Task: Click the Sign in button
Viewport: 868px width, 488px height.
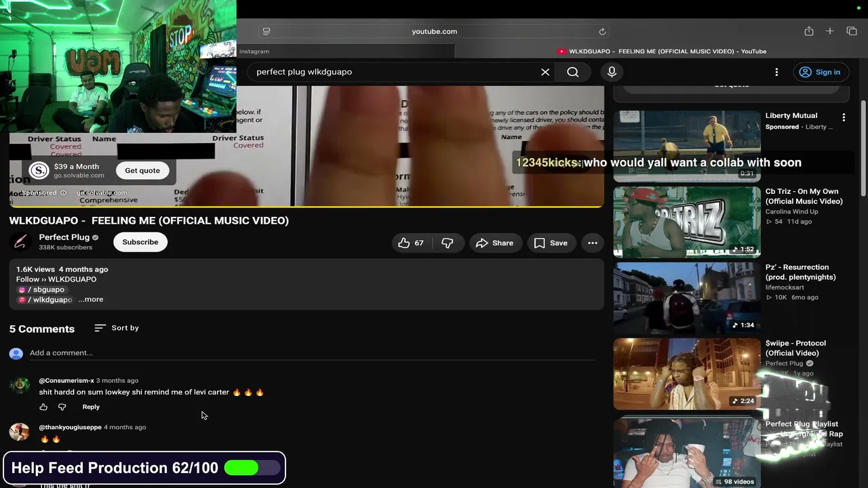Action: tap(820, 72)
